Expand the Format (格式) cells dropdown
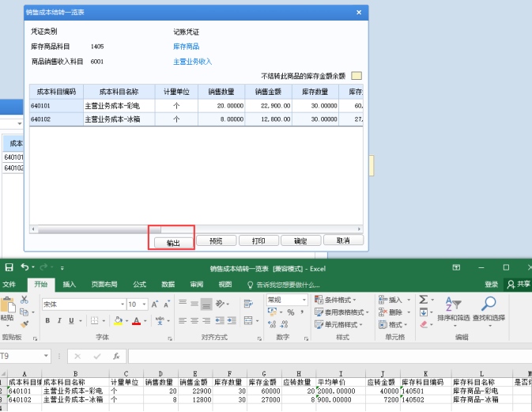This screenshot has height=412, width=532. [x=406, y=325]
